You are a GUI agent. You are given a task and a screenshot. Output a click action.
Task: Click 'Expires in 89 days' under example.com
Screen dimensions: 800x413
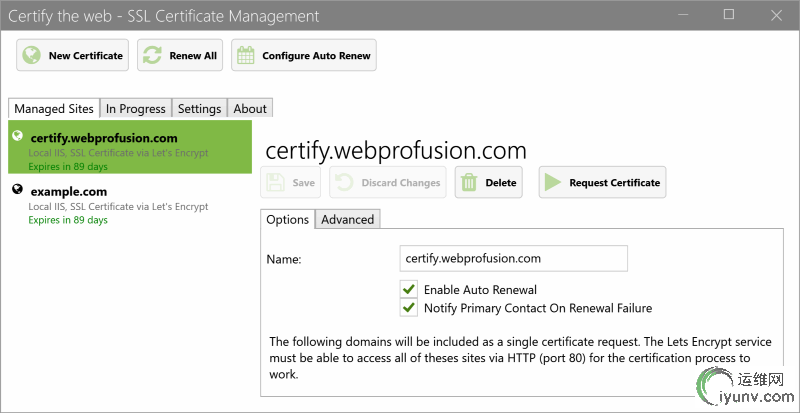(68, 220)
